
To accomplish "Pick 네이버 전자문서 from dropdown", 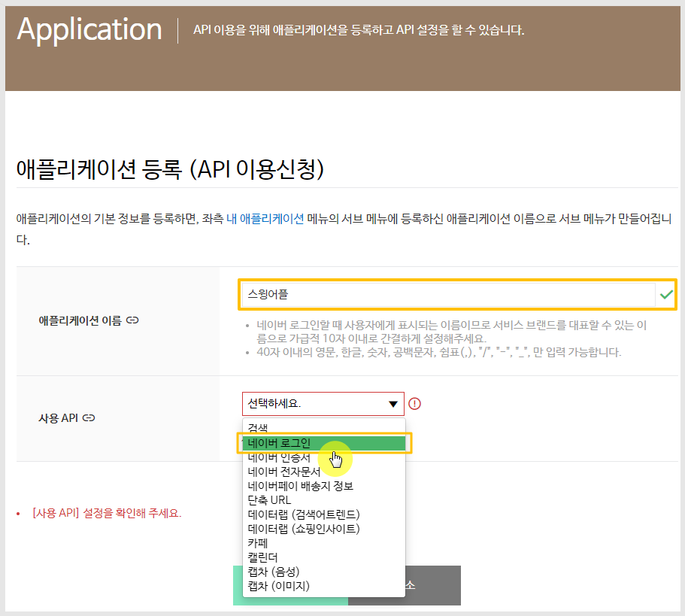I will [324, 472].
